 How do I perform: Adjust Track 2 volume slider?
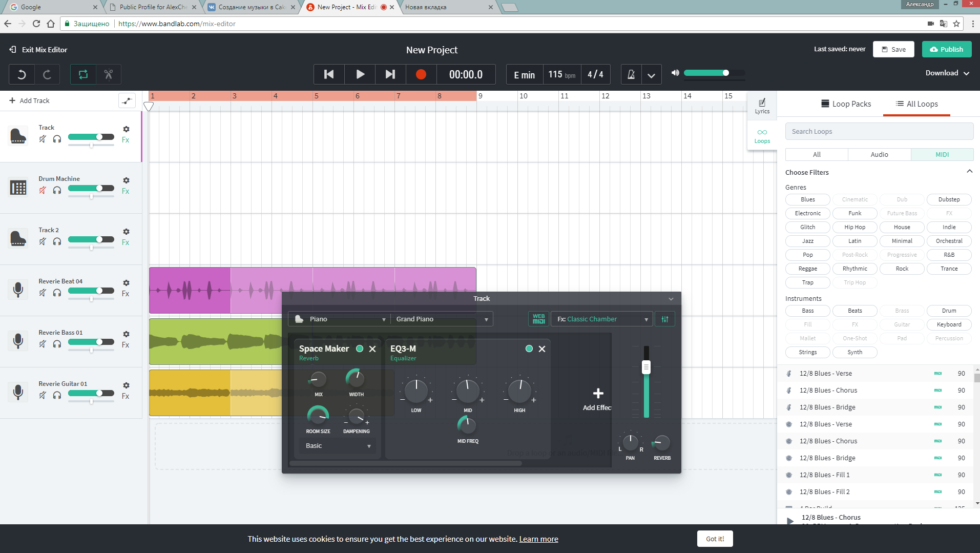pyautogui.click(x=91, y=239)
